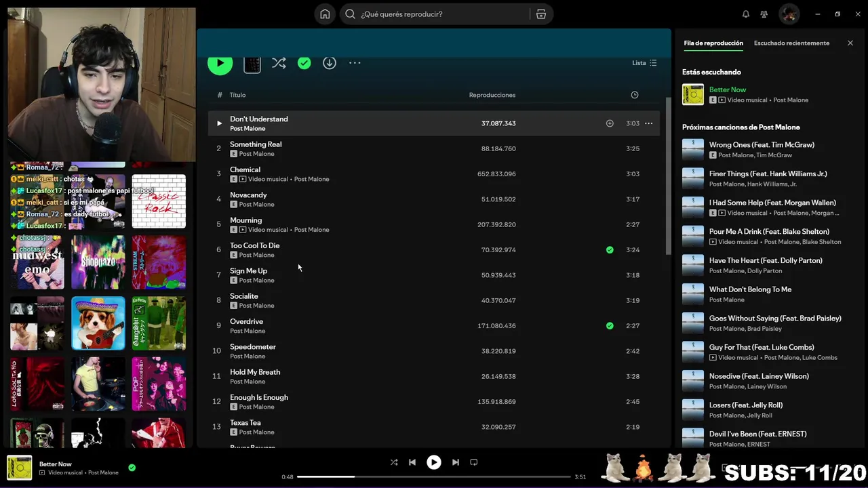The width and height of the screenshot is (868, 488).
Task: Click the album cover preview icon
Action: pos(252,64)
